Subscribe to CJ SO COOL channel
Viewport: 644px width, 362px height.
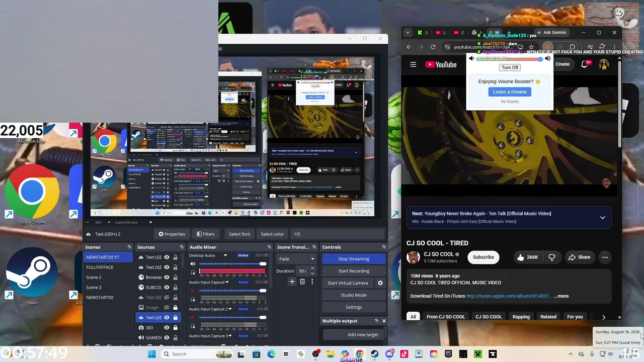[483, 257]
